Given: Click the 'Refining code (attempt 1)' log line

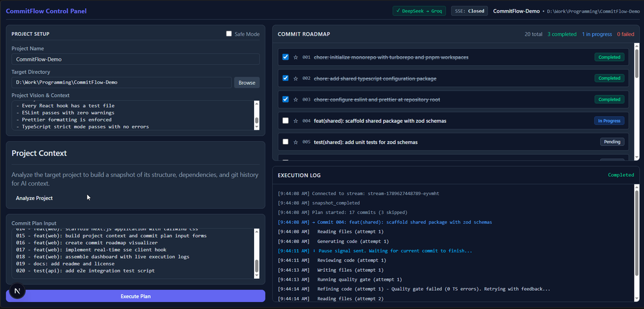Looking at the screenshot, I should (x=414, y=289).
